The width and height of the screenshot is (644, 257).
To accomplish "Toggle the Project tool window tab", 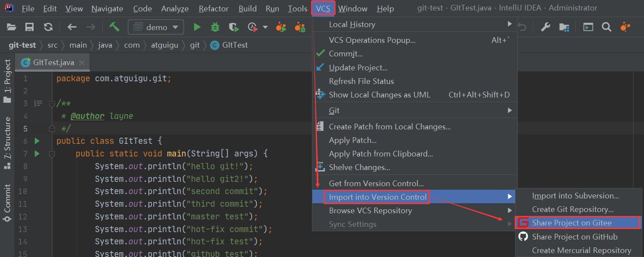I will [x=7, y=81].
